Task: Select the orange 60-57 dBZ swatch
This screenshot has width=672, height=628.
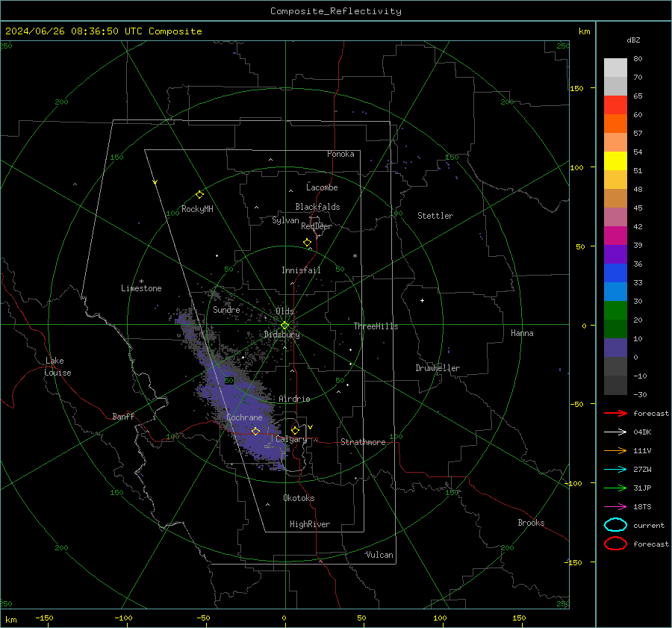Action: pos(615,124)
